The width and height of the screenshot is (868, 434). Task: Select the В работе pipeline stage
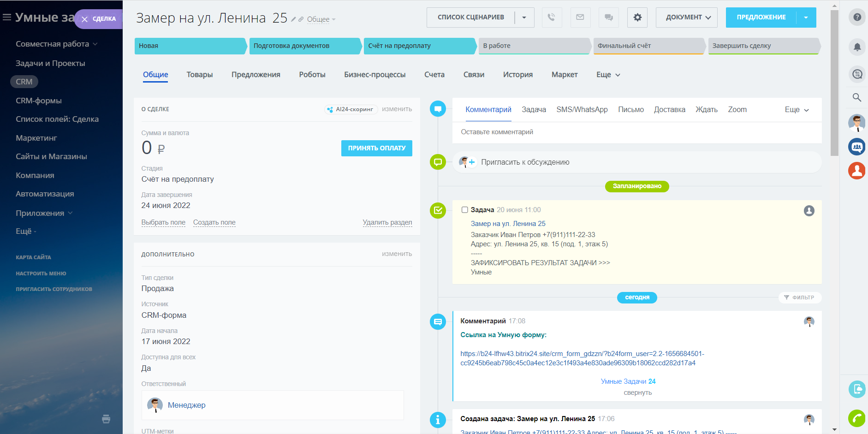534,46
